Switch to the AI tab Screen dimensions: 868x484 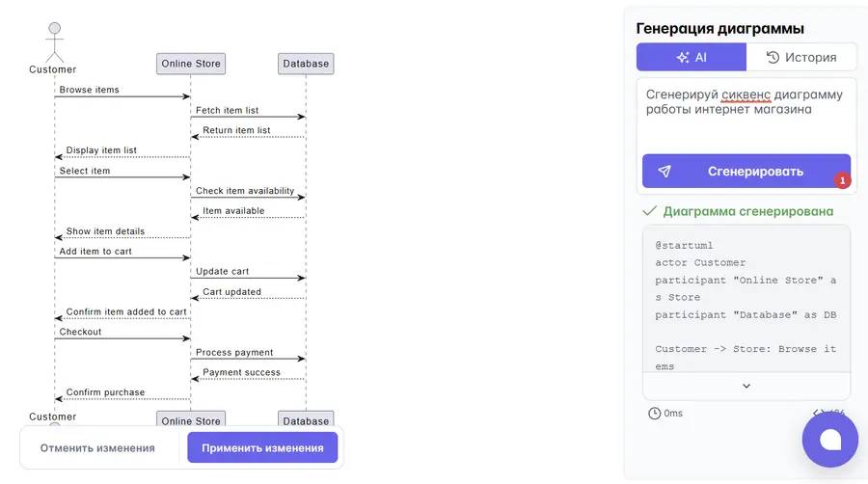692,58
